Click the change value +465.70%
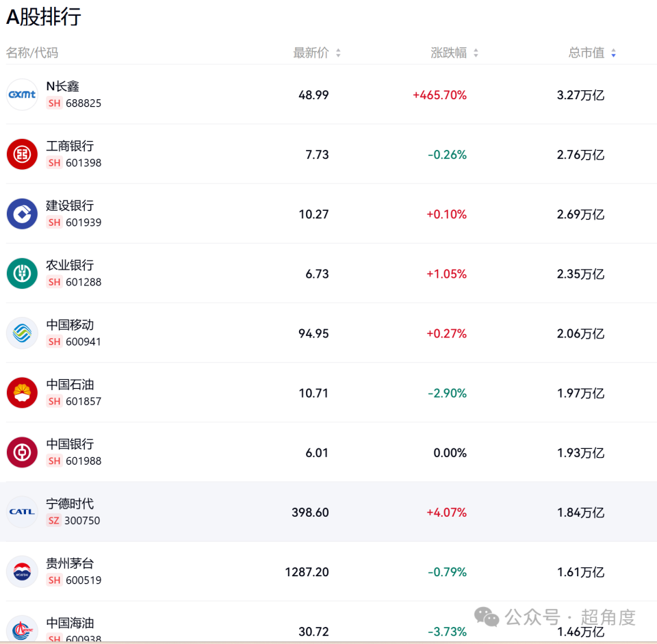Image resolution: width=657 pixels, height=644 pixels. pos(439,95)
